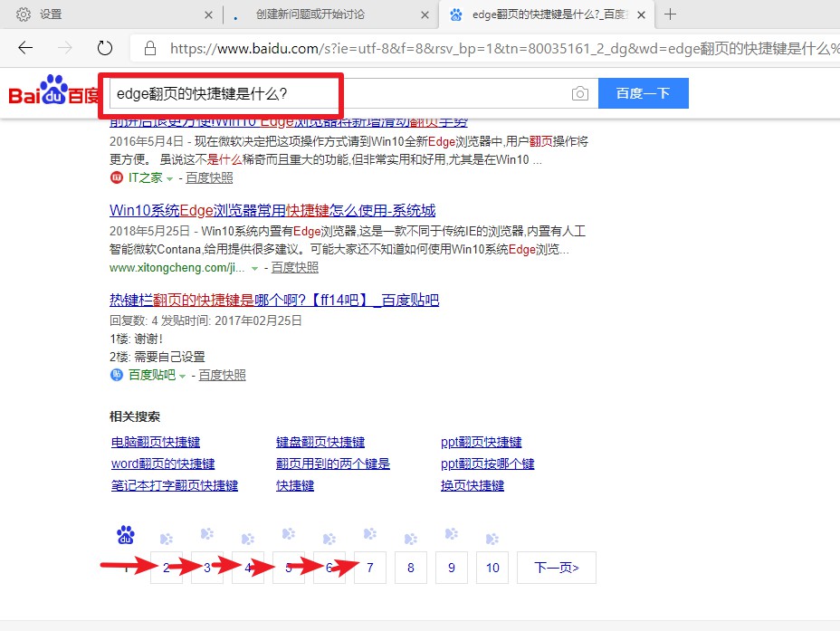Click the 百度贴吧 blue site icon
Viewport: 840px width, 631px height.
(116, 375)
